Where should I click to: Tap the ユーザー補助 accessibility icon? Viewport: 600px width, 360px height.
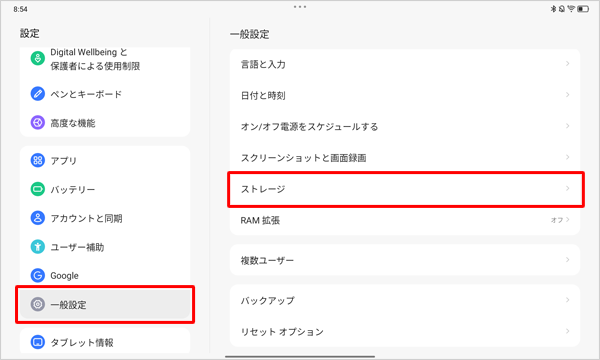pyautogui.click(x=38, y=247)
